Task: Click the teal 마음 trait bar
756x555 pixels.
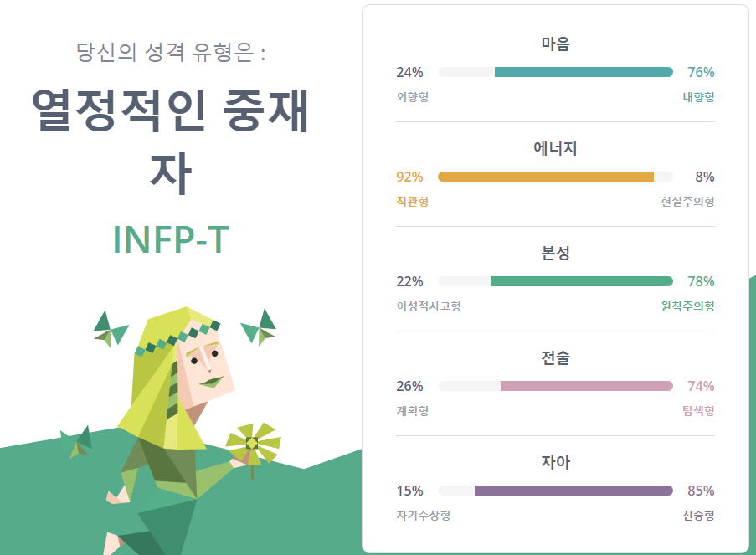Action: [584, 72]
